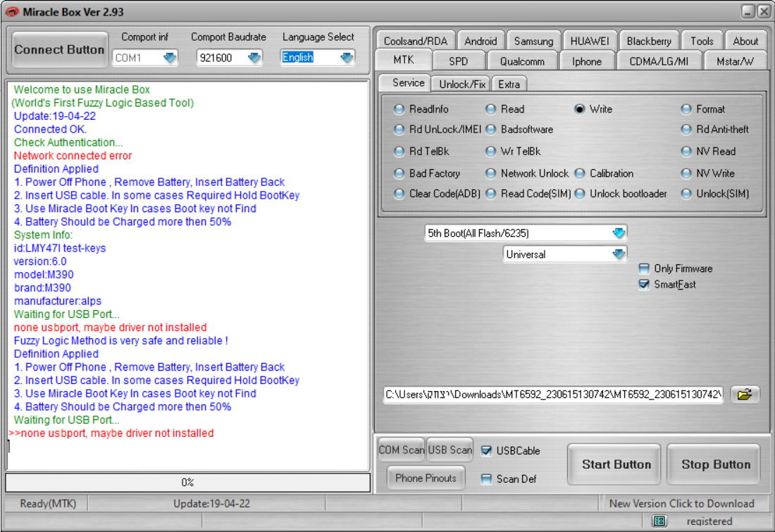Screen dimensions: 775x532
Task: Select the Calibration radio option
Action: pos(579,173)
